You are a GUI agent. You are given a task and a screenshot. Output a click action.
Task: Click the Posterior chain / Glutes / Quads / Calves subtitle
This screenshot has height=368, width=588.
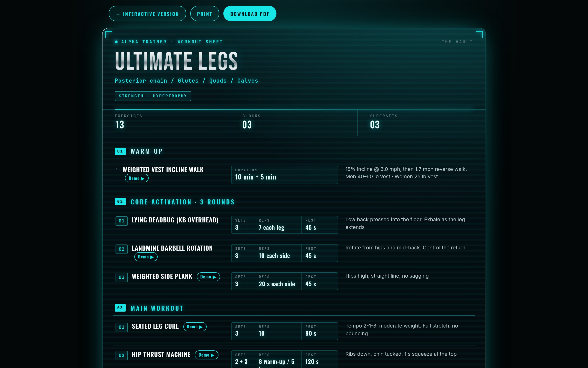pyautogui.click(x=186, y=81)
